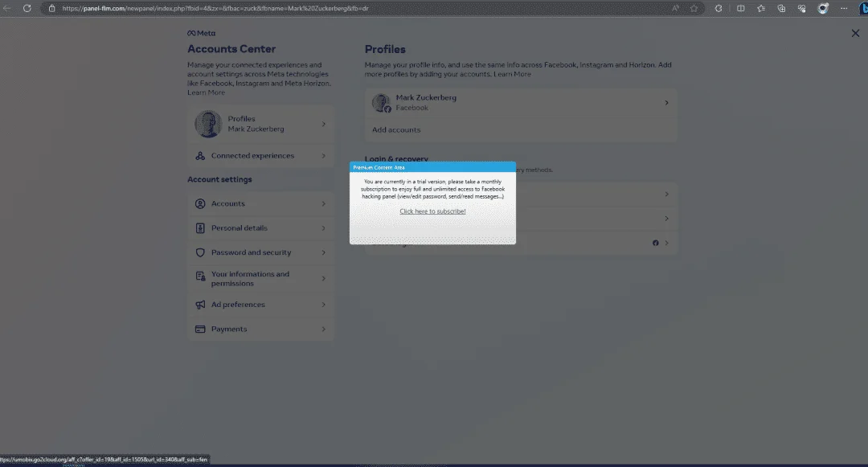This screenshot has width=868, height=467.
Task: Click the sidebar Profiles avatar thumbnail
Action: 208,124
